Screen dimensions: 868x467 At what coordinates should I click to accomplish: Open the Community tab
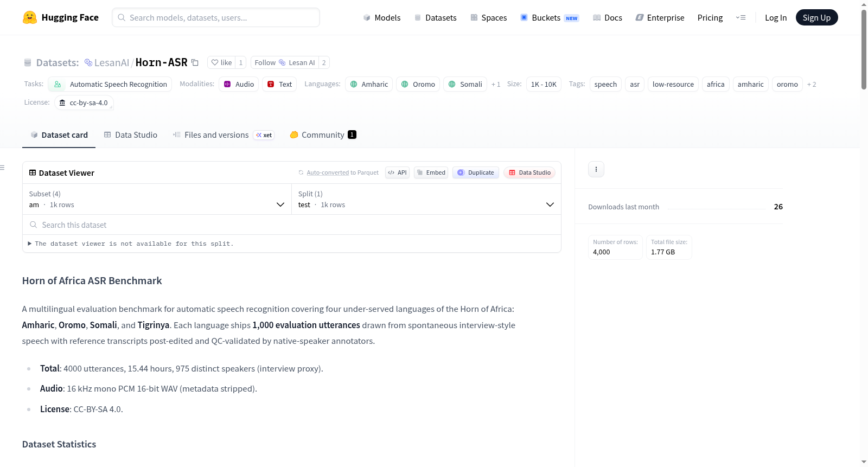point(323,135)
